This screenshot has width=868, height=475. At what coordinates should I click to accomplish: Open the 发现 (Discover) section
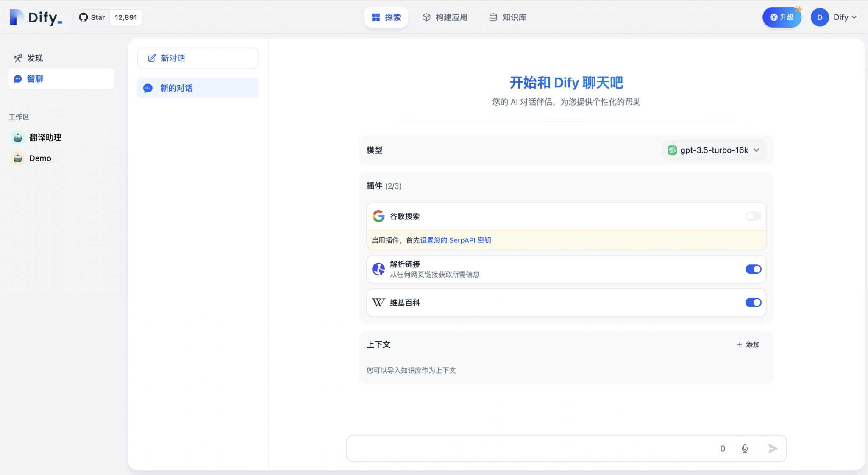point(34,58)
